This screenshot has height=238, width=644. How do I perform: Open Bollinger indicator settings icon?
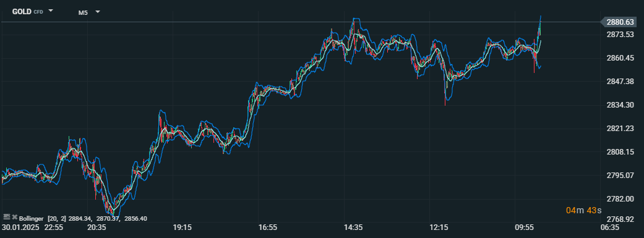point(7,216)
